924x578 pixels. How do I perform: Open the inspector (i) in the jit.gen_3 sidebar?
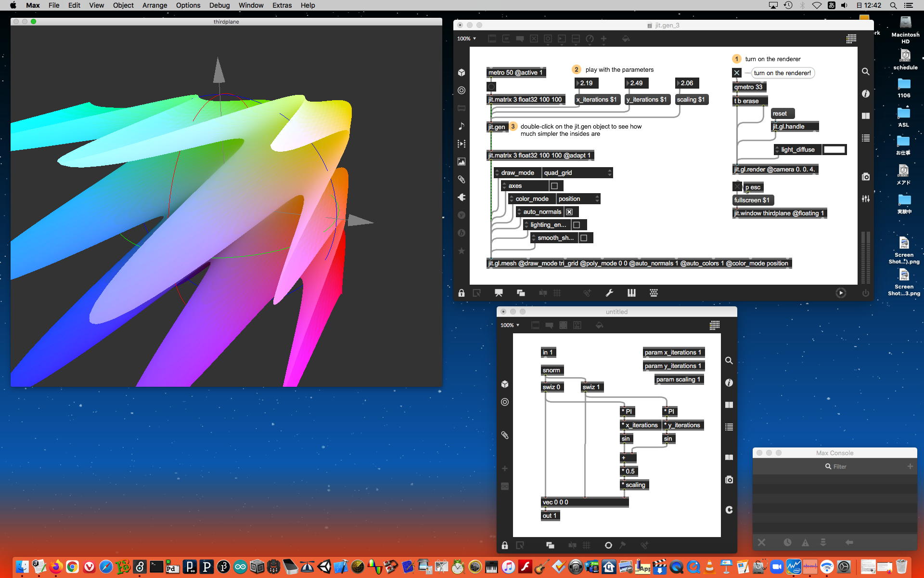866,94
